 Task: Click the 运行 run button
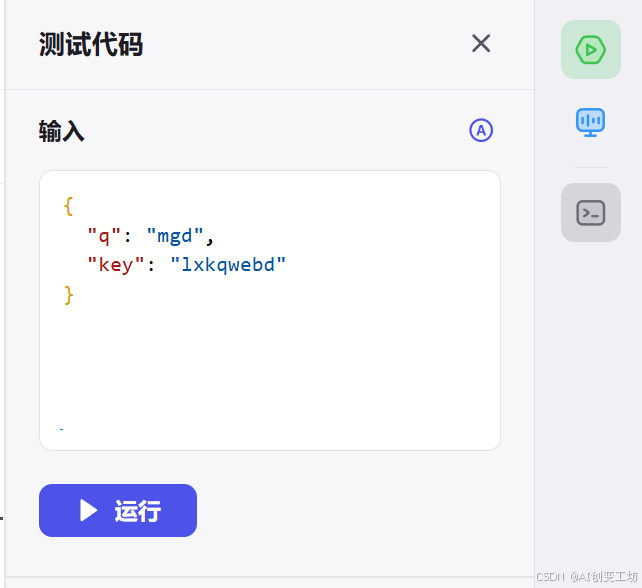[x=118, y=510]
